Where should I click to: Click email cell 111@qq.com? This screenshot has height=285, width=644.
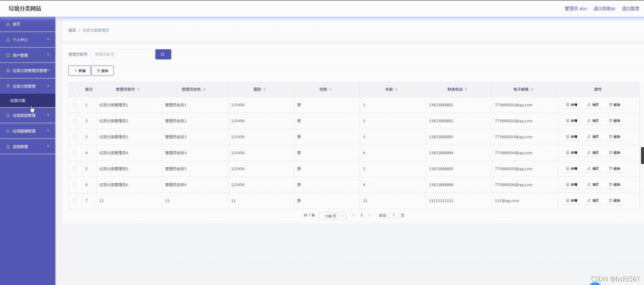(x=507, y=200)
